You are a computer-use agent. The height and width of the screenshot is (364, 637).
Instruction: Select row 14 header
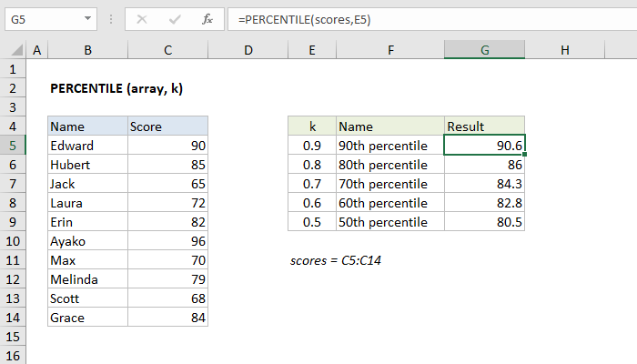pos(13,318)
